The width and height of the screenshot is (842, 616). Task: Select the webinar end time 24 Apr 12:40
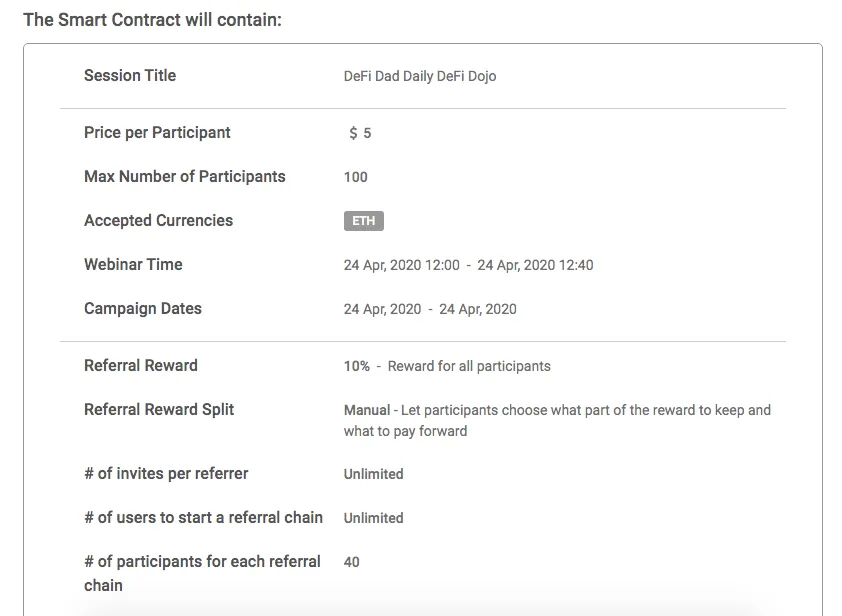[x=535, y=265]
